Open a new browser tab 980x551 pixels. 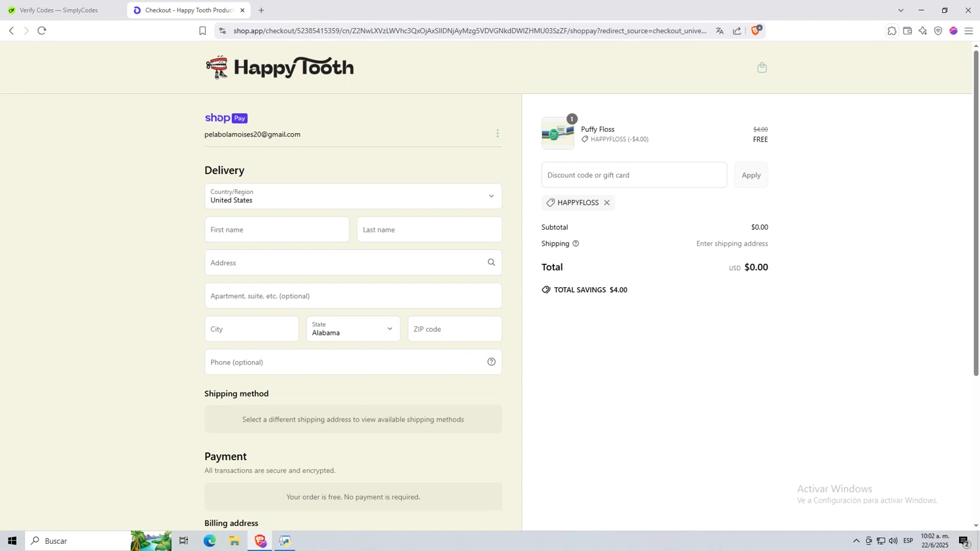[x=261, y=10]
